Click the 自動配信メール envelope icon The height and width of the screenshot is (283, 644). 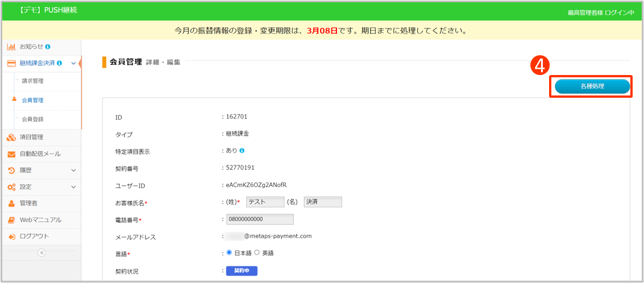[x=11, y=154]
